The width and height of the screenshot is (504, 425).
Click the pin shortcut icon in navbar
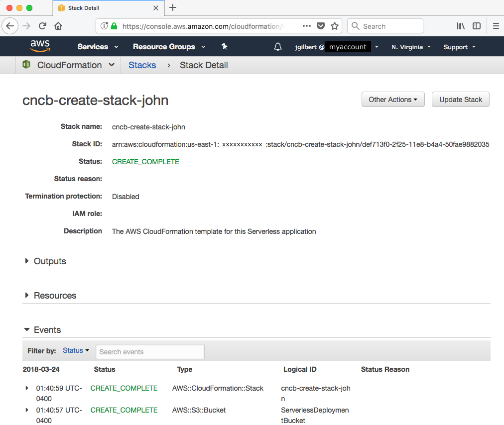tap(224, 46)
